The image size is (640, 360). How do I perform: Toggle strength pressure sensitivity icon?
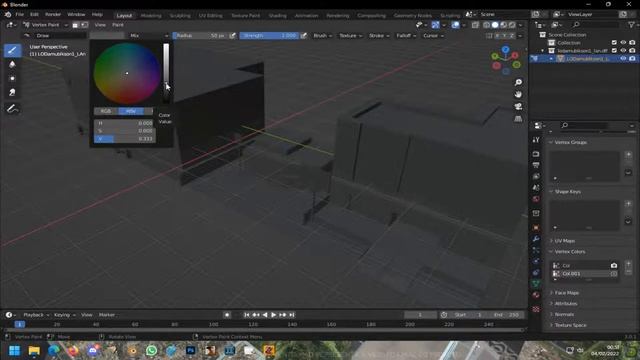point(304,36)
